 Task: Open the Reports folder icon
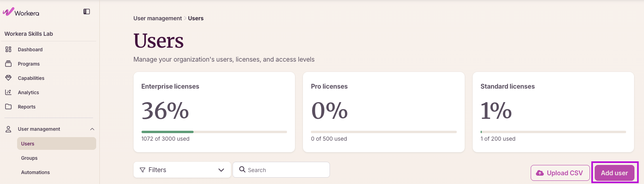point(8,107)
